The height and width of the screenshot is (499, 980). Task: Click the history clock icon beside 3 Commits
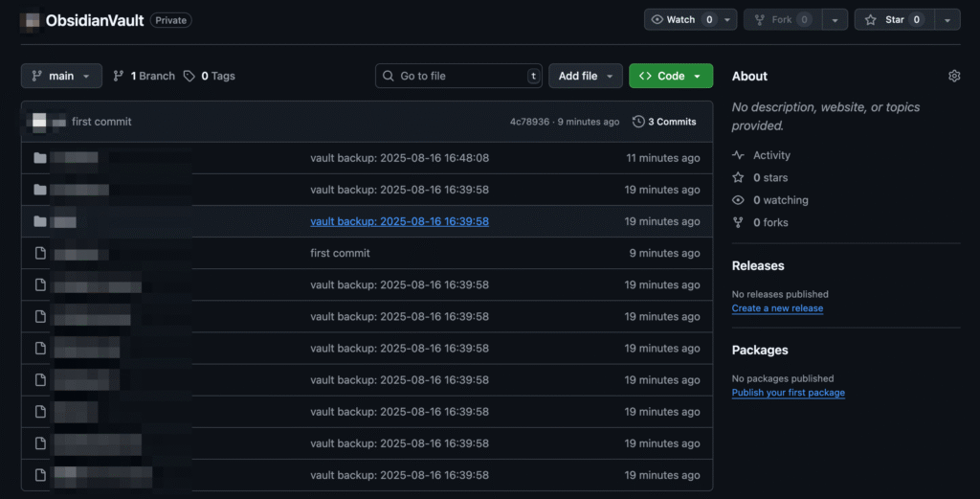638,122
